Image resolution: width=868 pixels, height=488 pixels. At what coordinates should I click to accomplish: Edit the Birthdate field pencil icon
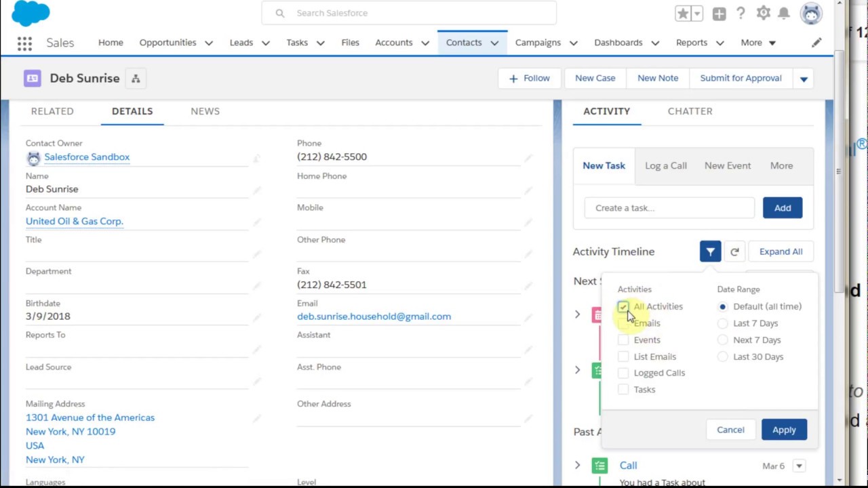coord(256,318)
